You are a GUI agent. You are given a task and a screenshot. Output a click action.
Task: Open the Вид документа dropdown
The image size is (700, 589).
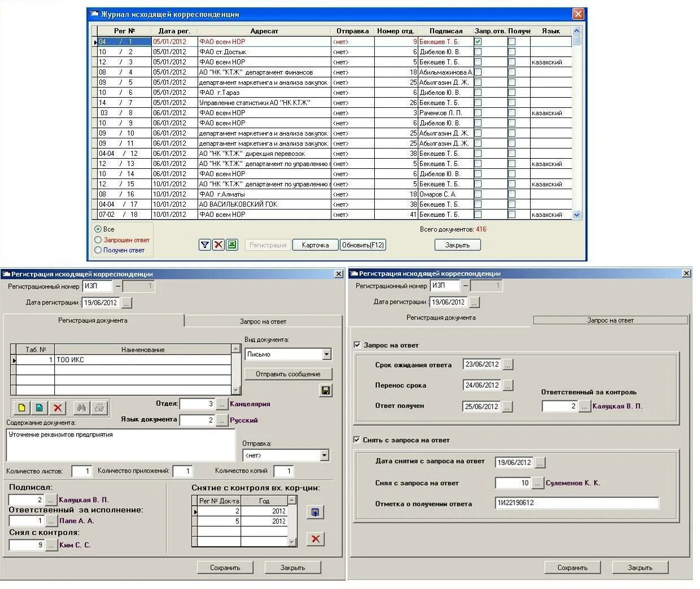(326, 355)
